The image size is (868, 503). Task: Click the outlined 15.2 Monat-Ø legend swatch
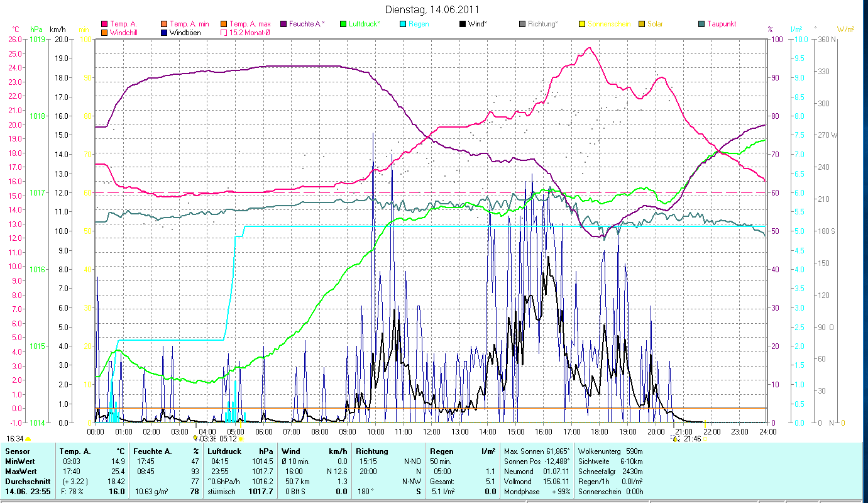click(x=224, y=33)
